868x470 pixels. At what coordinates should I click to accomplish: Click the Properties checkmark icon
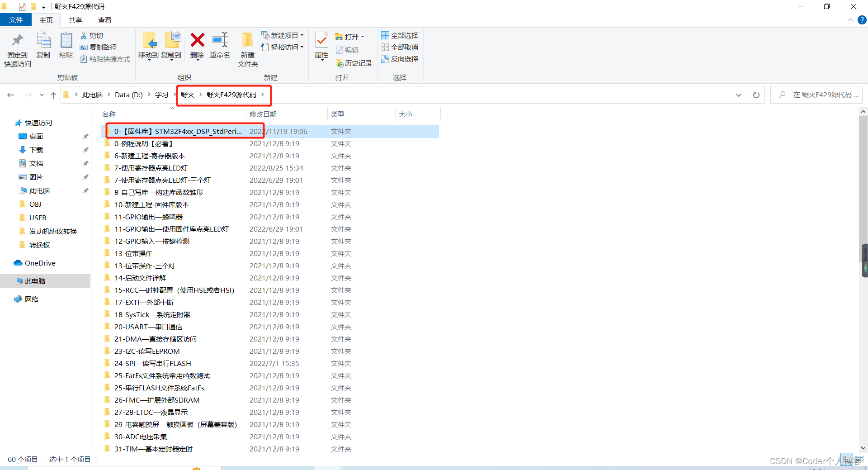[321, 40]
